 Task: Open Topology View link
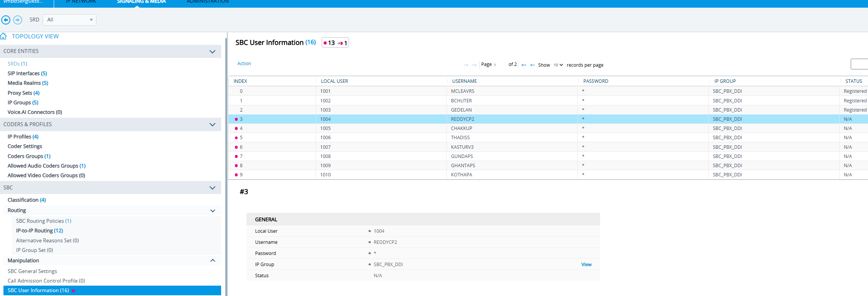click(x=35, y=36)
